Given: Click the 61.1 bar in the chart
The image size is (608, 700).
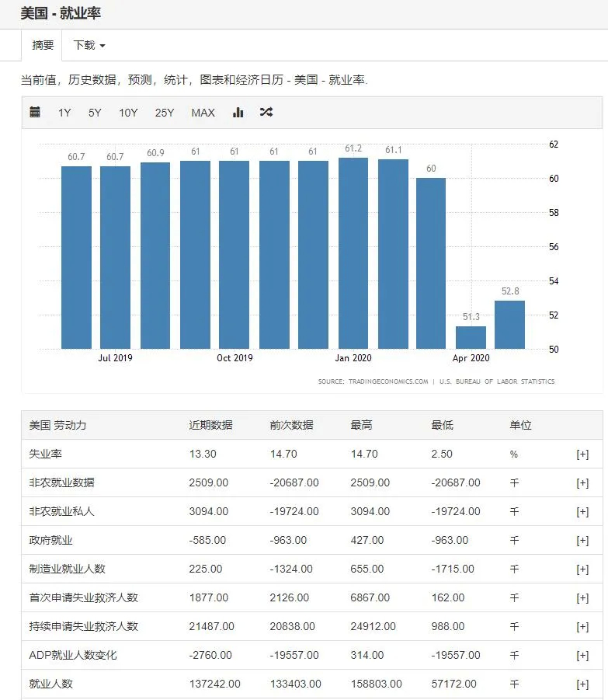Looking at the screenshot, I should (393, 254).
